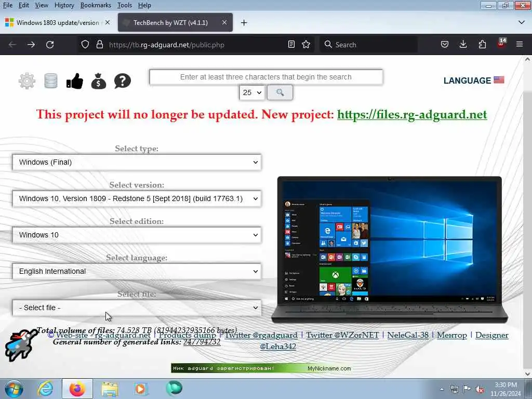Toggle reader view icon in address bar
Viewport: 532px width, 399px height.
tap(291, 45)
